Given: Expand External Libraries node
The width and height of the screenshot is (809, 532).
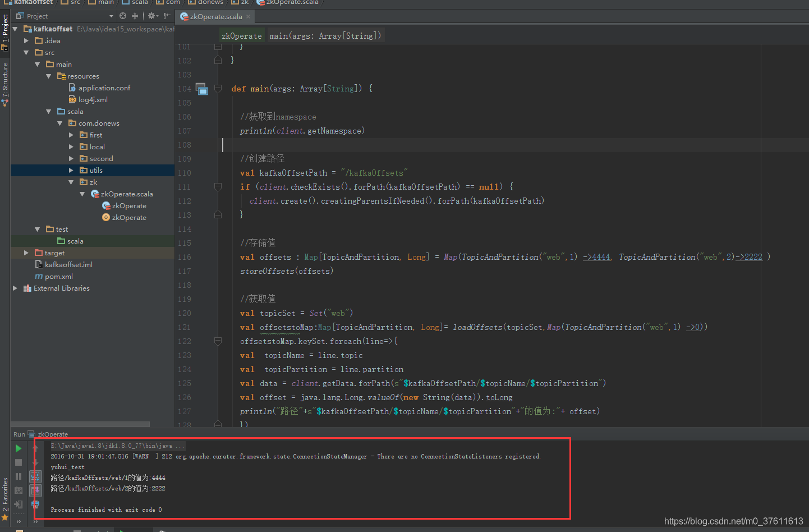Looking at the screenshot, I should tap(15, 288).
